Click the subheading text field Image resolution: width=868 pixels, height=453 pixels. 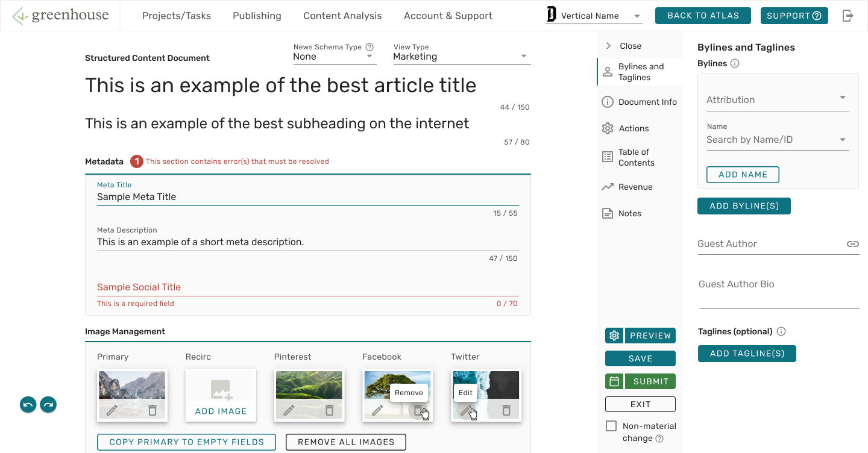(277, 123)
